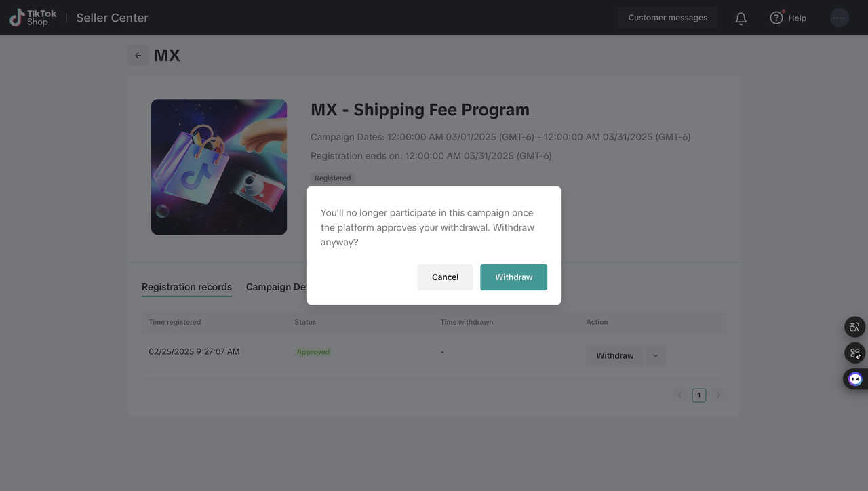Image resolution: width=868 pixels, height=491 pixels.
Task: Go to the next page of records
Action: 718,395
